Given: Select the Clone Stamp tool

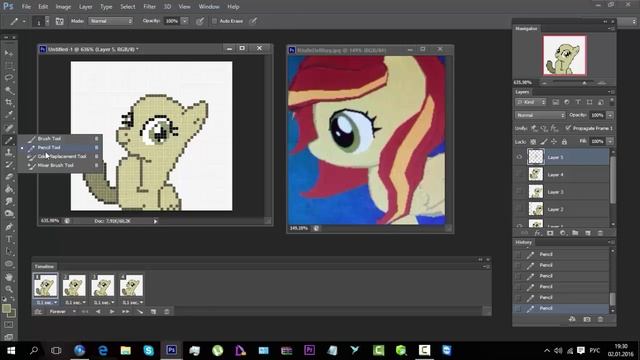Looking at the screenshot, I should pyautogui.click(x=9, y=152).
